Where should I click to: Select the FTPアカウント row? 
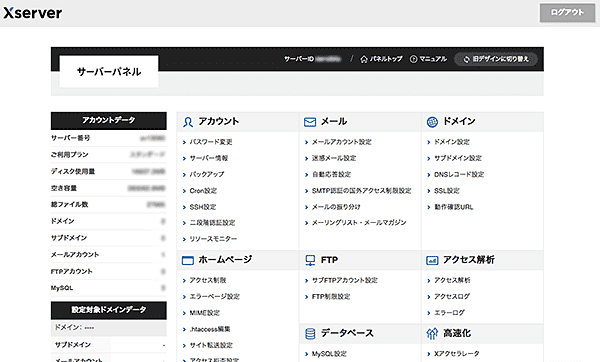pos(109,271)
